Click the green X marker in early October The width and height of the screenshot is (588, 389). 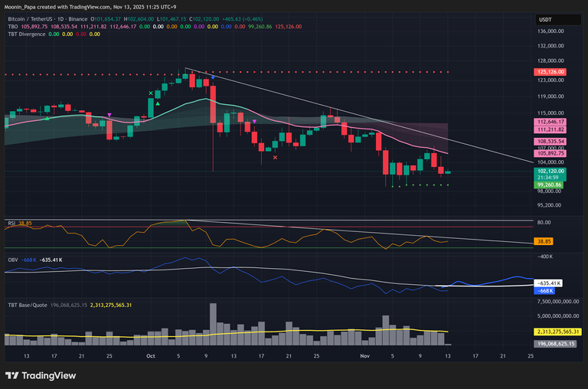pyautogui.click(x=151, y=93)
